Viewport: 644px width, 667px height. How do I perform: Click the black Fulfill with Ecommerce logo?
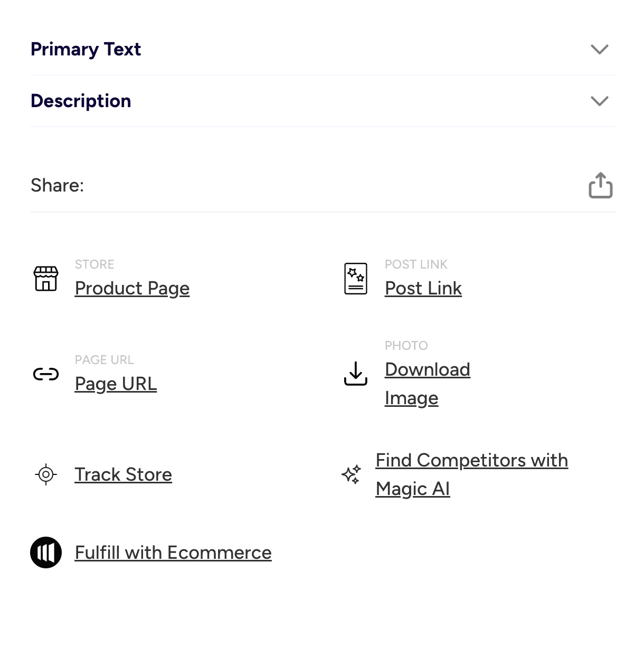(x=46, y=552)
